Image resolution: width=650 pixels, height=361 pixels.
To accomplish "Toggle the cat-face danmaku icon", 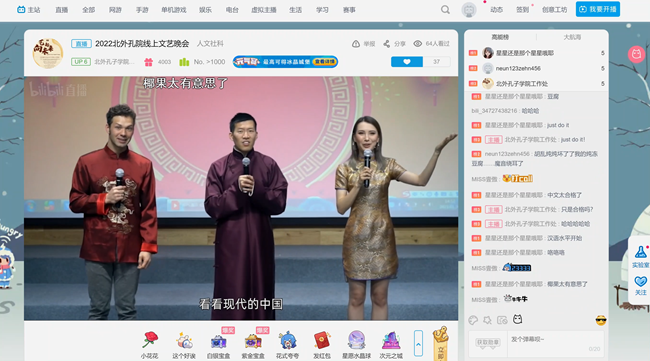I will [x=517, y=320].
